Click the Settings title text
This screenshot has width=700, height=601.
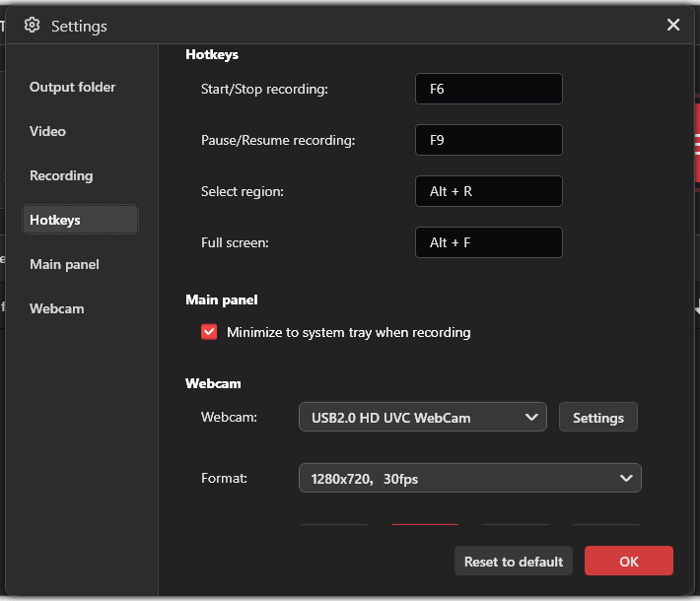click(x=79, y=27)
